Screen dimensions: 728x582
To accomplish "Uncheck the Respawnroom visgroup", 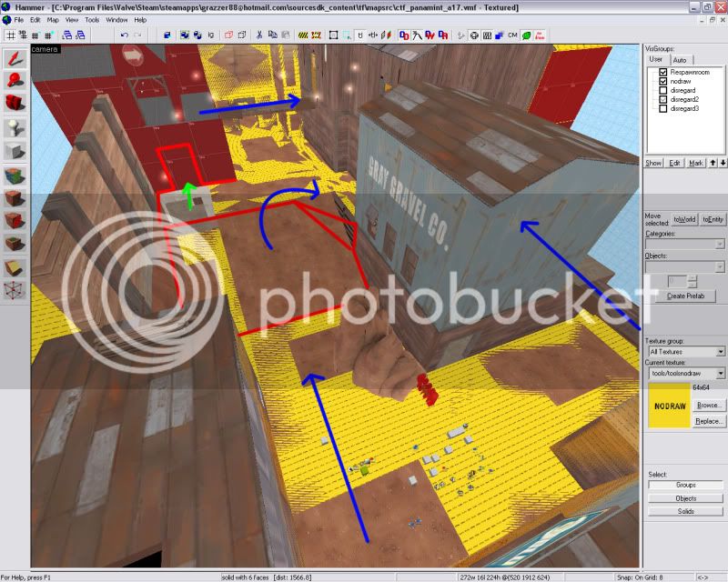I will pos(663,73).
